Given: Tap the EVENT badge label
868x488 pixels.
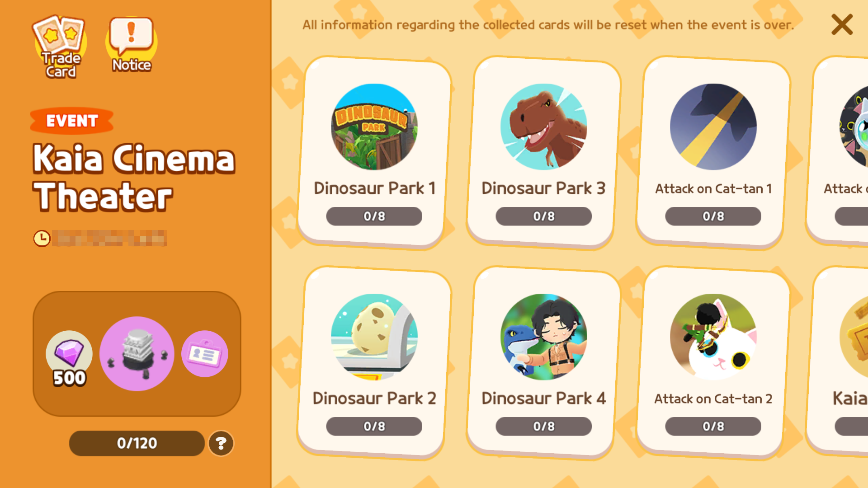Looking at the screenshot, I should (72, 121).
